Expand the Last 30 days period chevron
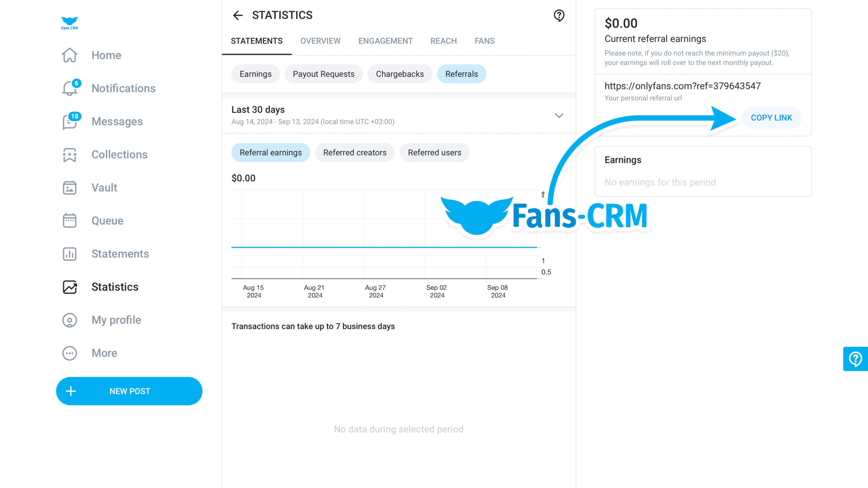 559,115
